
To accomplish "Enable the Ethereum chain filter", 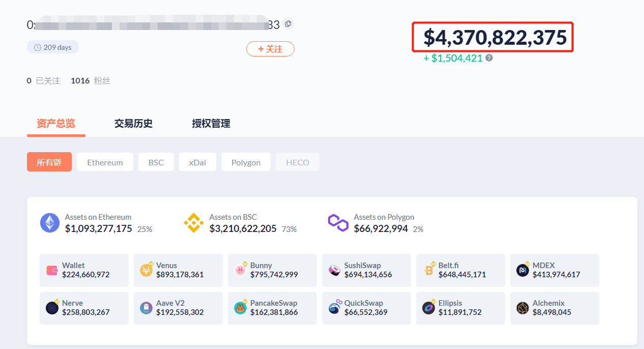I will (105, 162).
